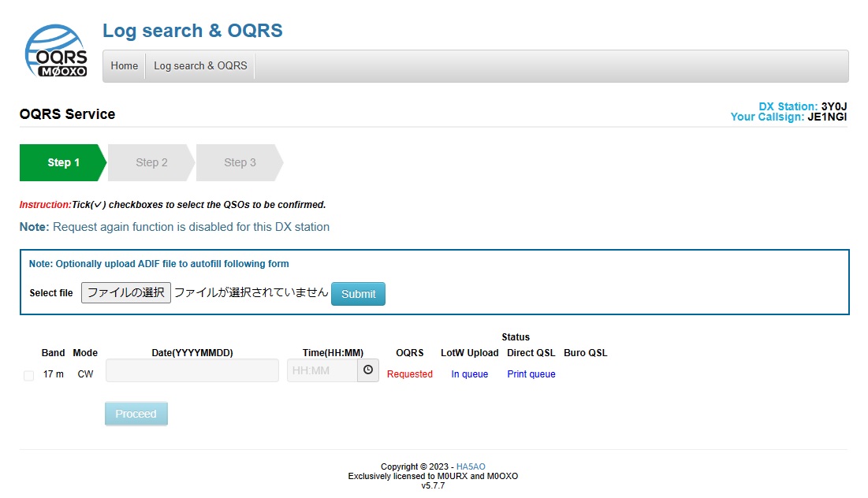
Task: Click Your Callsign JE1NGI text
Action: click(x=789, y=117)
